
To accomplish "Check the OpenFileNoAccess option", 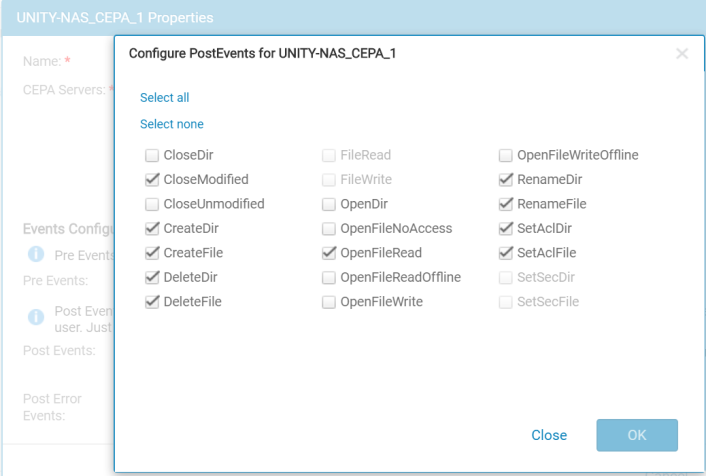I will click(x=329, y=228).
